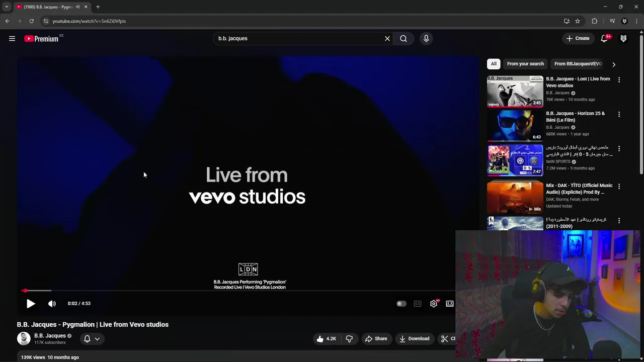Screen dimensions: 644x362
Task: Open options for Horizon 25 video
Action: (619, 114)
